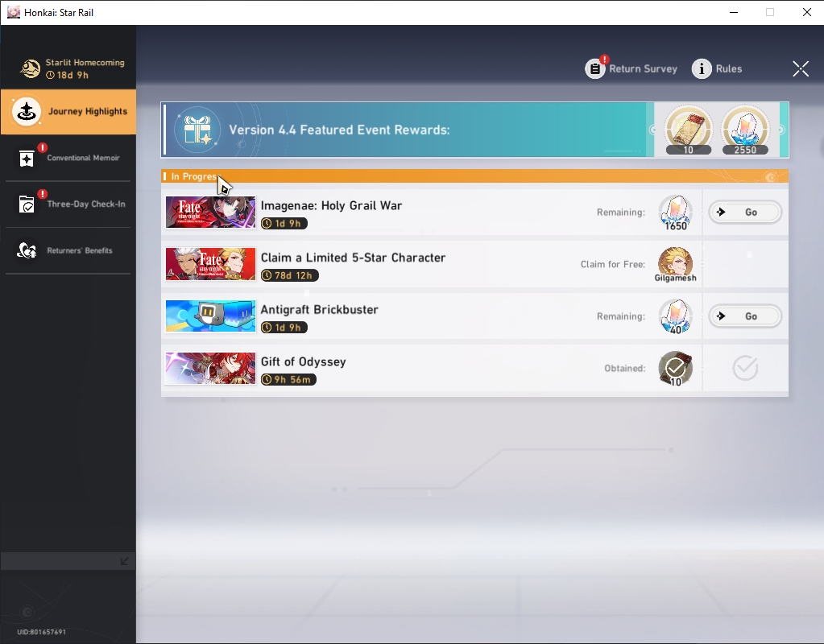Switch to Conventional Memoir tab
824x644 pixels.
point(68,158)
